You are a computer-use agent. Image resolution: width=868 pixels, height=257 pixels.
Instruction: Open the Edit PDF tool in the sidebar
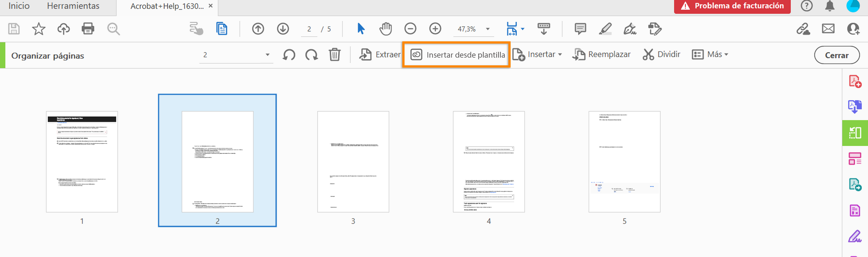(855, 159)
